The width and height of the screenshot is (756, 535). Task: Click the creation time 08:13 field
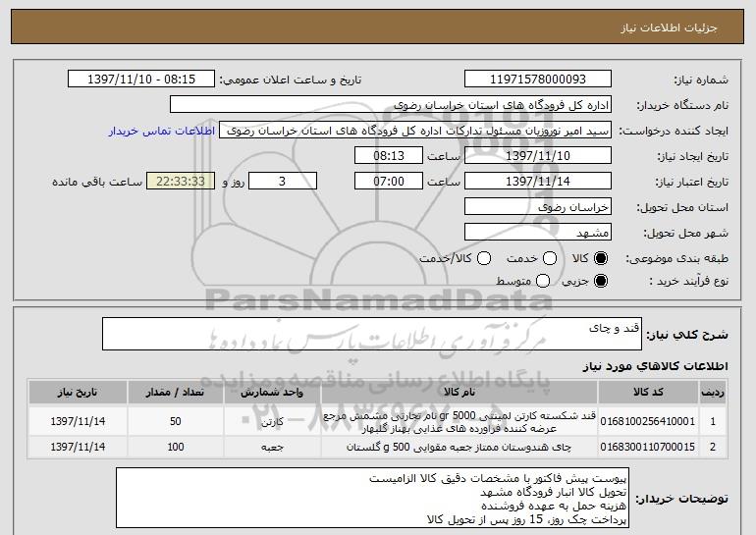(389, 156)
